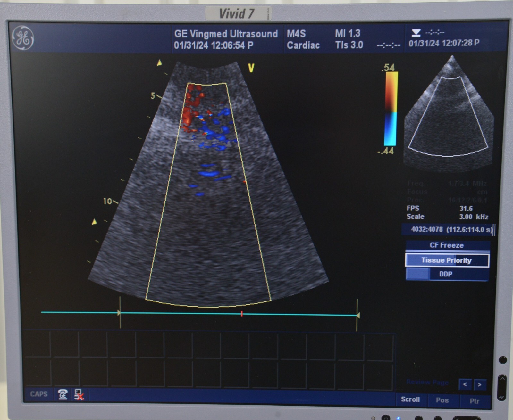Adjust the Tissue Priority control

click(x=447, y=260)
